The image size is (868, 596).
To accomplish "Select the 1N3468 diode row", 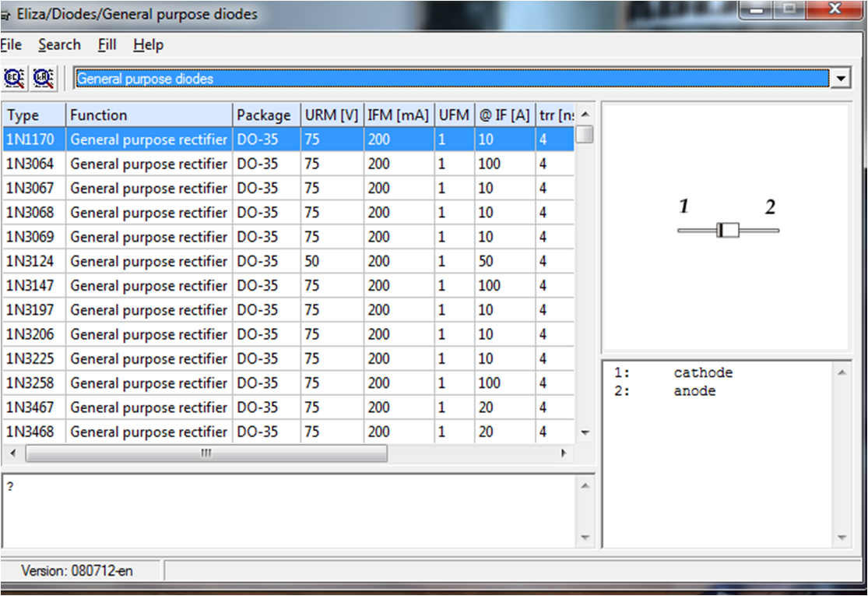I will pos(288,432).
